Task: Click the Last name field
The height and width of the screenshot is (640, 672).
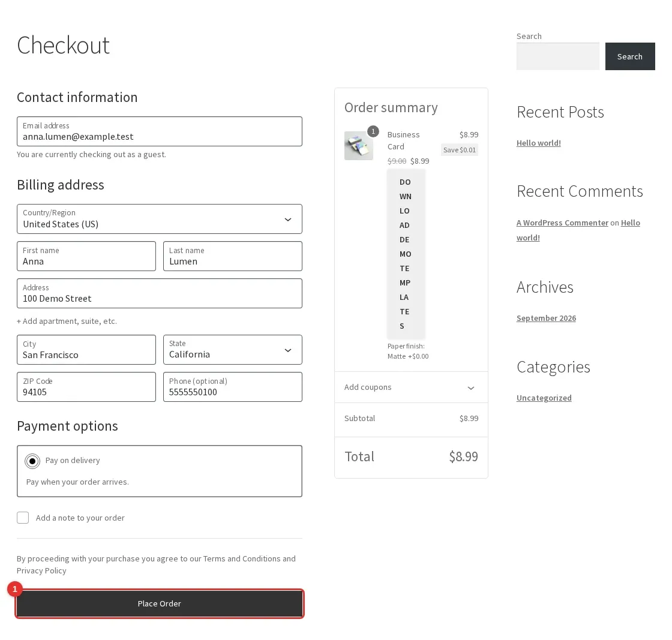Action: (233, 256)
